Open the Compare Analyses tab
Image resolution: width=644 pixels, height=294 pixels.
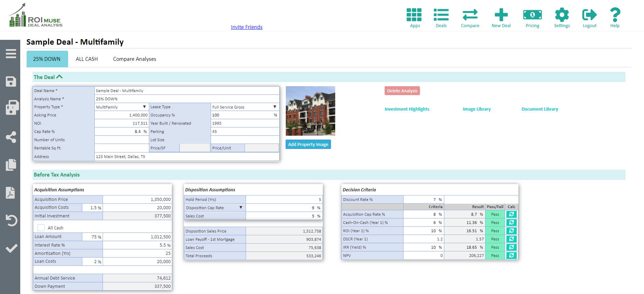coord(134,59)
